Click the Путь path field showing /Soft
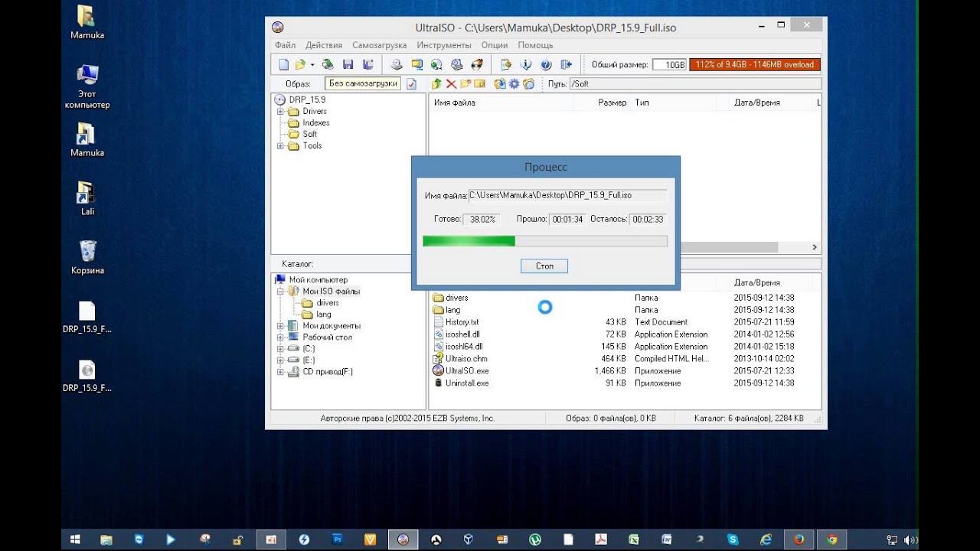This screenshot has height=551, width=980. [x=695, y=83]
